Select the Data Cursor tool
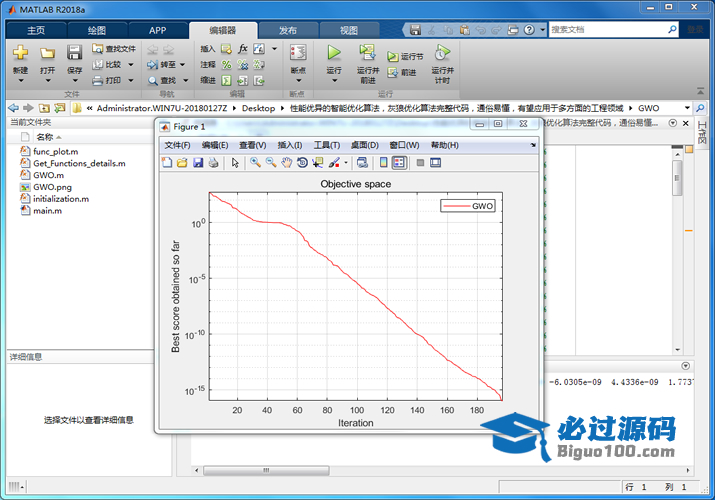The image size is (715, 500). [x=318, y=163]
